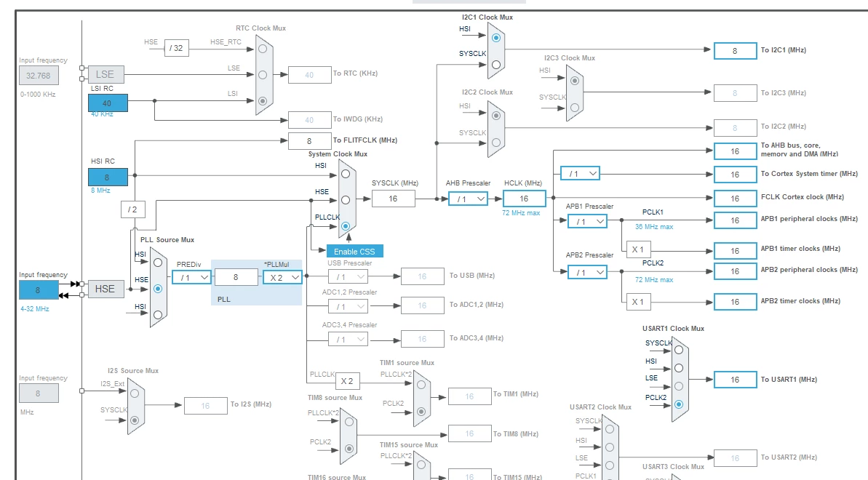Viewport: 868px width, 480px height.
Task: Click the Cortex System timer value box
Action: tap(735, 175)
